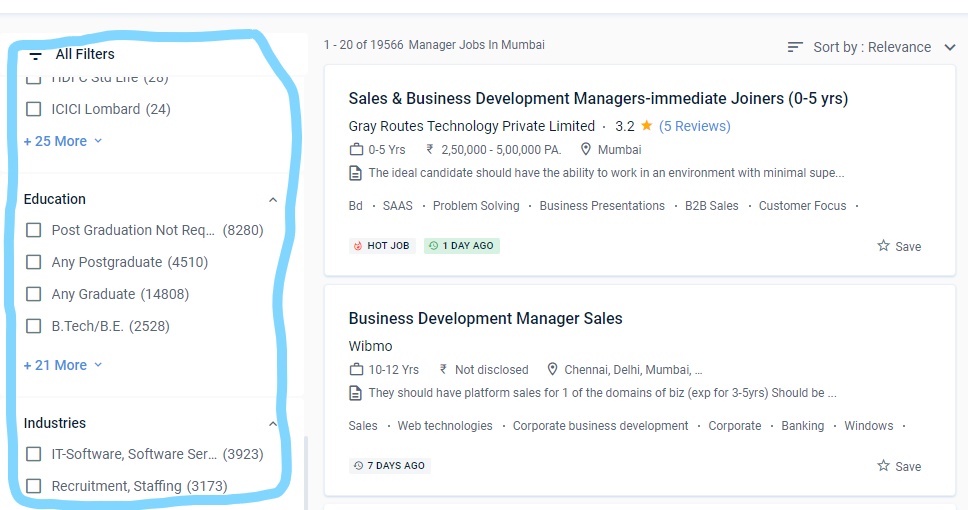Open Business Development Manager Sales job title
Screen dimensions: 968x510
click(x=485, y=319)
